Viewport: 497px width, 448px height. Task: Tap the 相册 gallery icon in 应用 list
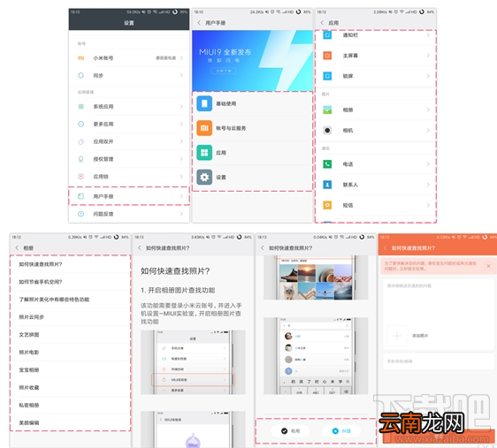tap(327, 110)
